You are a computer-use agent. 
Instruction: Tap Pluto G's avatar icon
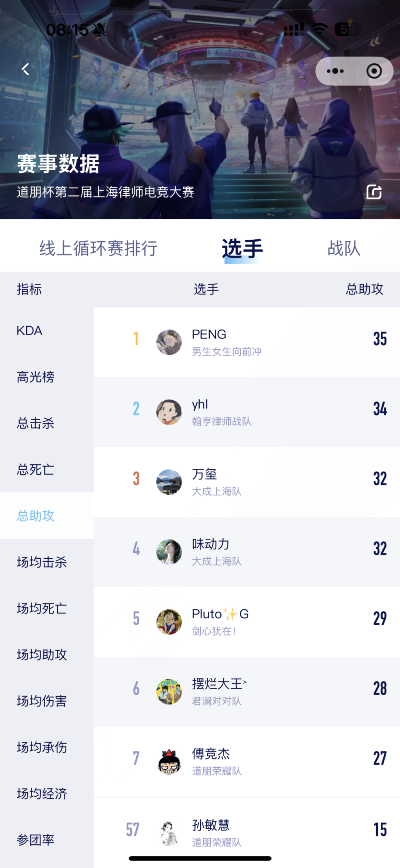pos(169,622)
